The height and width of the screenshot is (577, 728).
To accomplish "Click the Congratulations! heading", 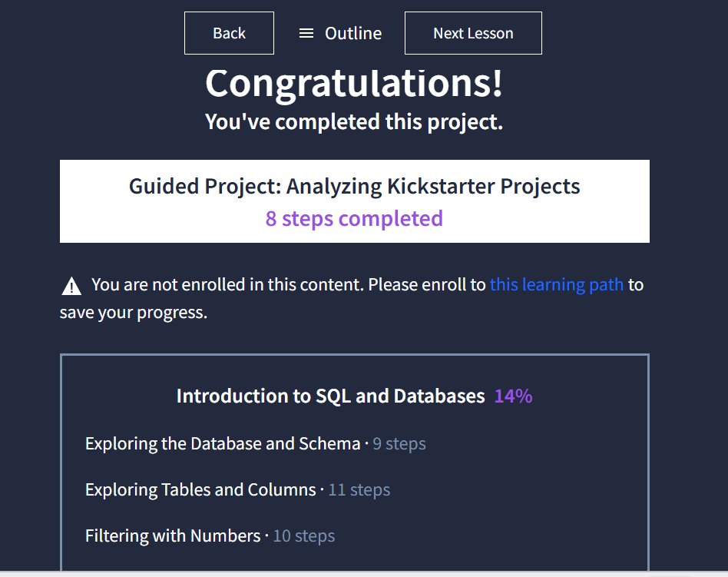I will pos(354,83).
